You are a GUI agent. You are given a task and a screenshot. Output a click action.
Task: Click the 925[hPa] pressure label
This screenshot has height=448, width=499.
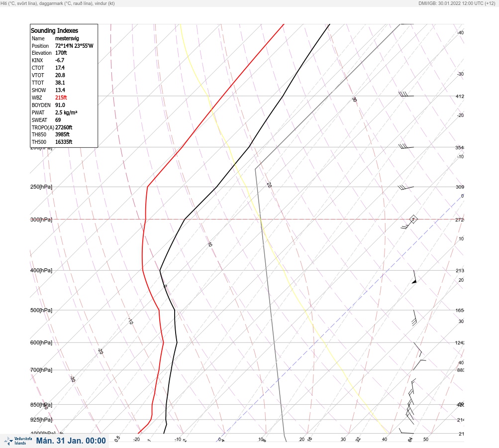(x=41, y=420)
